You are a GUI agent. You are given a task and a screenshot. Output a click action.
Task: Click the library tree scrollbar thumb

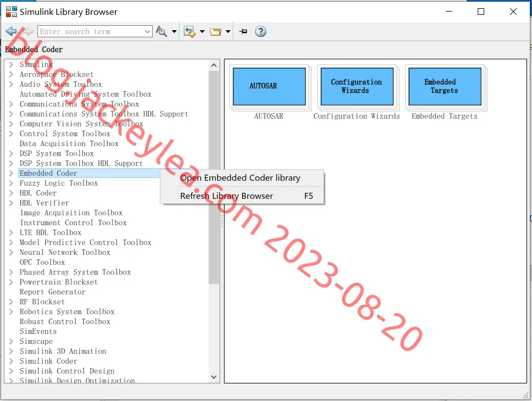click(214, 177)
